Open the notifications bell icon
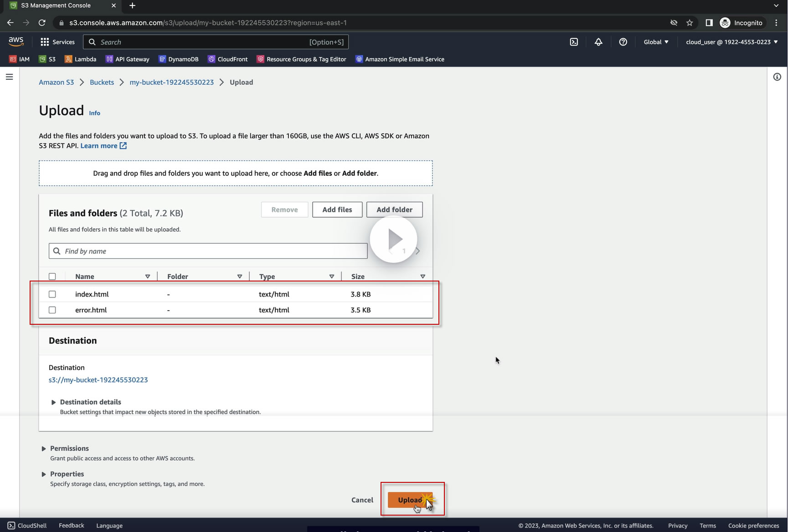788x532 pixels. coord(598,42)
